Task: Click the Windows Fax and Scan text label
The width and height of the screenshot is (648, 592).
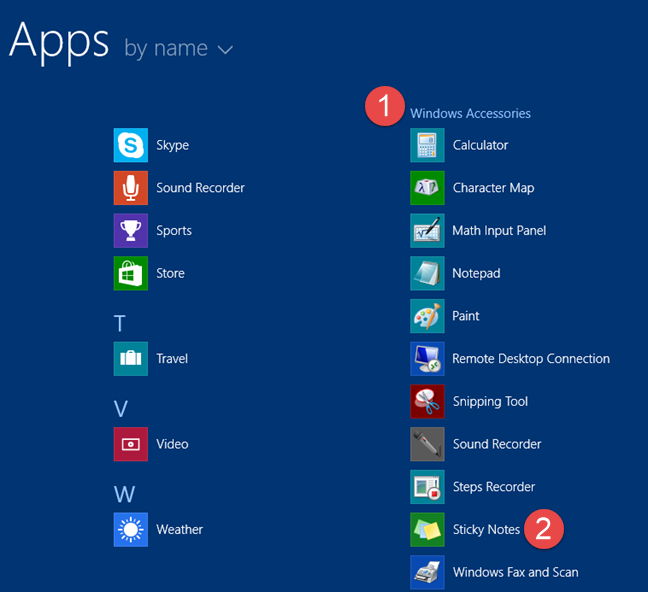Action: [515, 572]
